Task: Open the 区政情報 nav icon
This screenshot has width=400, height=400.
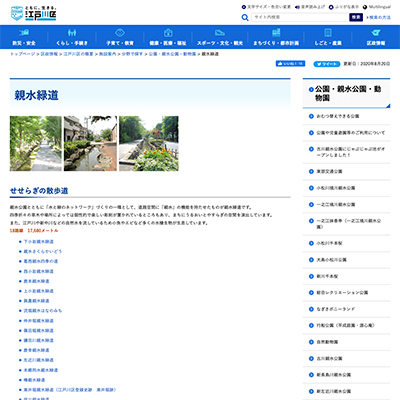Action: (x=376, y=33)
